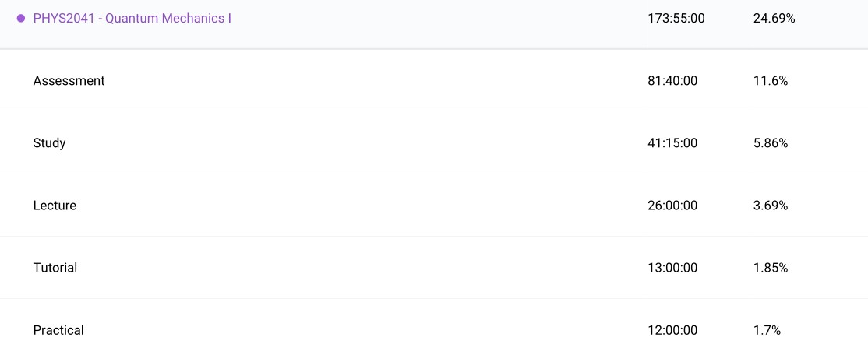Click the 26:00:00 Lecture duration

672,206
